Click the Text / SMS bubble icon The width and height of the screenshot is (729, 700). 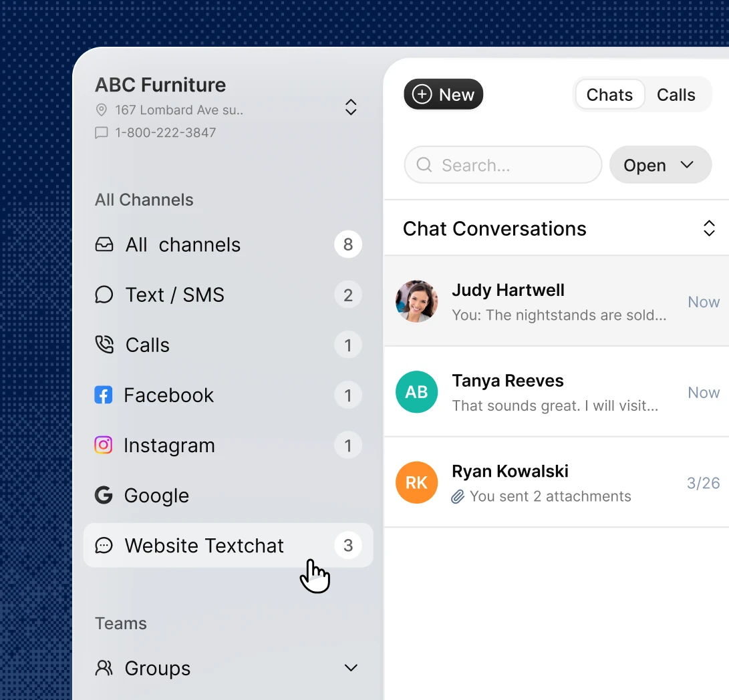click(104, 295)
